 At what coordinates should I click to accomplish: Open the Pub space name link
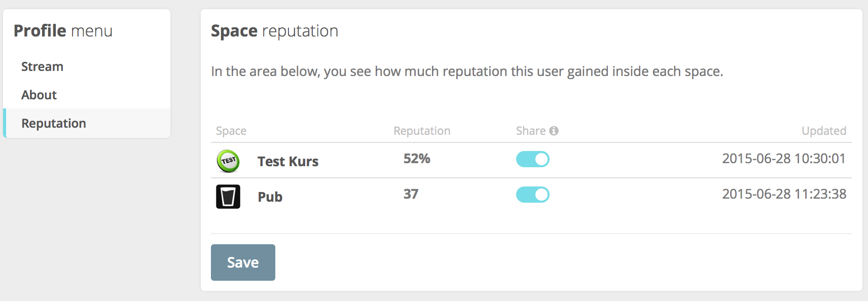tap(270, 197)
